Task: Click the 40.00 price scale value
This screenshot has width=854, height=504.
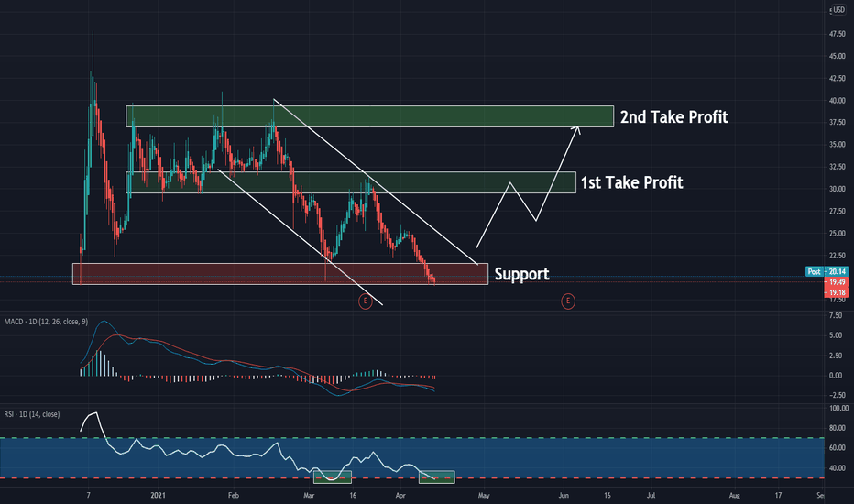Action: pos(838,100)
